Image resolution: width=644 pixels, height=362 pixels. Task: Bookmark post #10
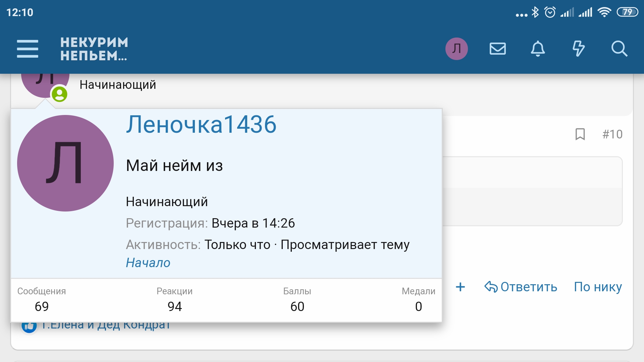click(x=580, y=134)
